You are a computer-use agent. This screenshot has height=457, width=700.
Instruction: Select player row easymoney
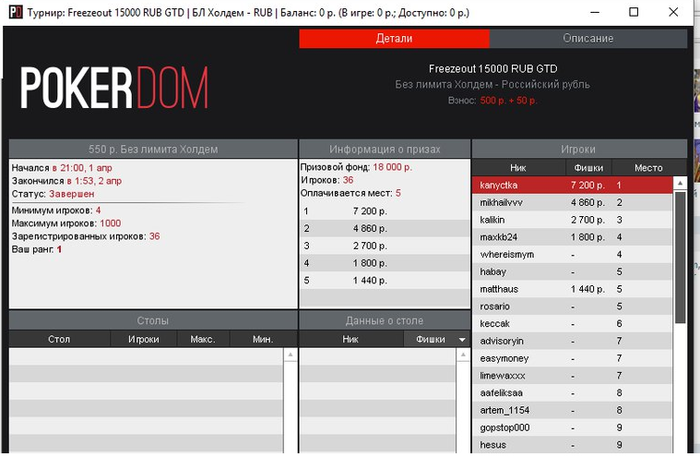pyautogui.click(x=572, y=358)
